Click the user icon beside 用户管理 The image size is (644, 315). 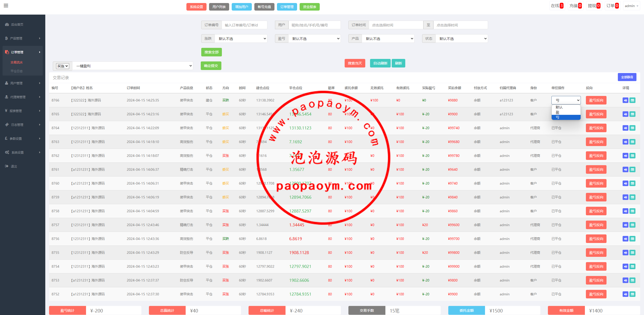(7, 83)
